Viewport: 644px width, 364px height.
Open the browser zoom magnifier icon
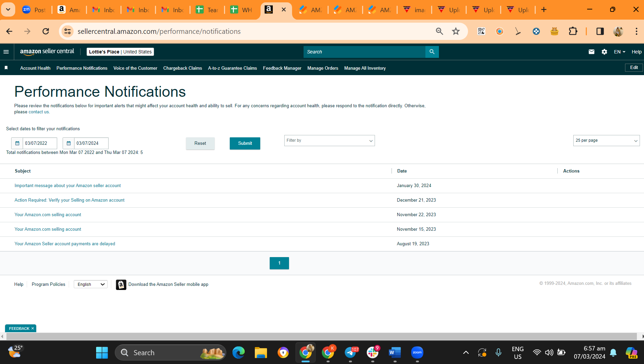pyautogui.click(x=439, y=31)
